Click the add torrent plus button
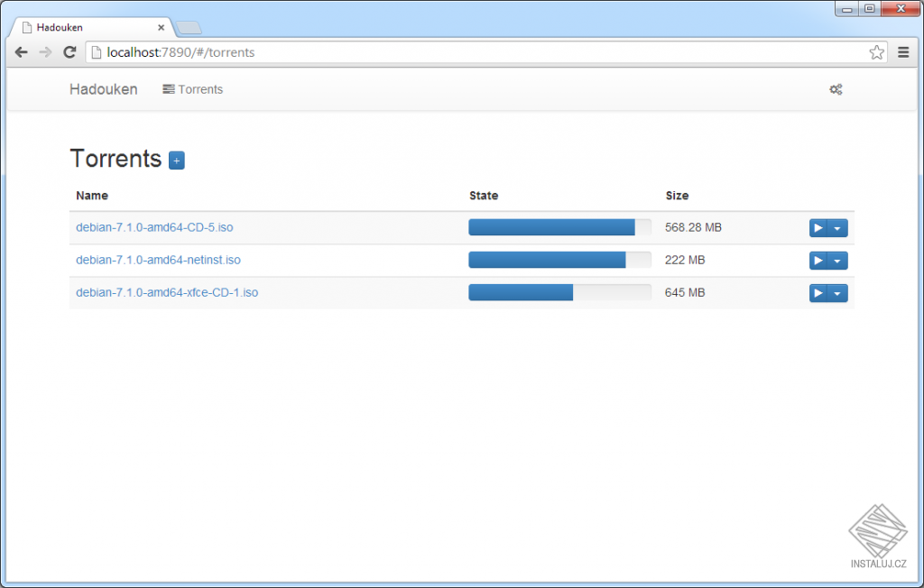The height and width of the screenshot is (588, 924). point(177,161)
